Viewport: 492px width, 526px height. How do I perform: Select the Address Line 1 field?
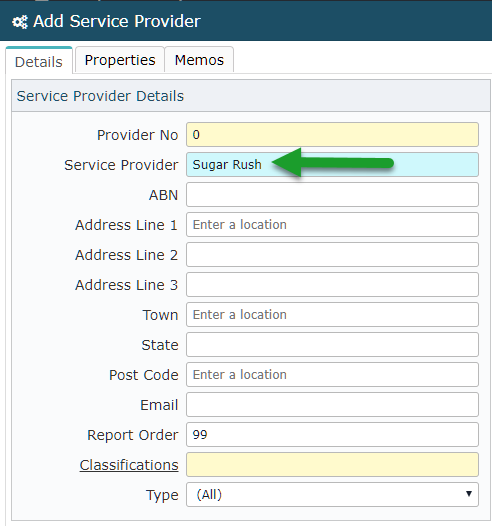pyautogui.click(x=332, y=224)
